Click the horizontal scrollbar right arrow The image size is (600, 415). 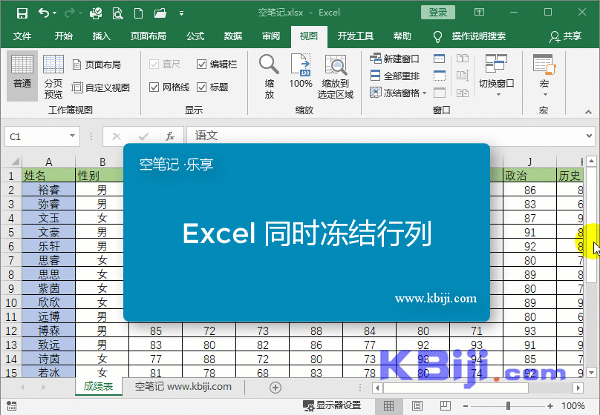click(x=578, y=388)
